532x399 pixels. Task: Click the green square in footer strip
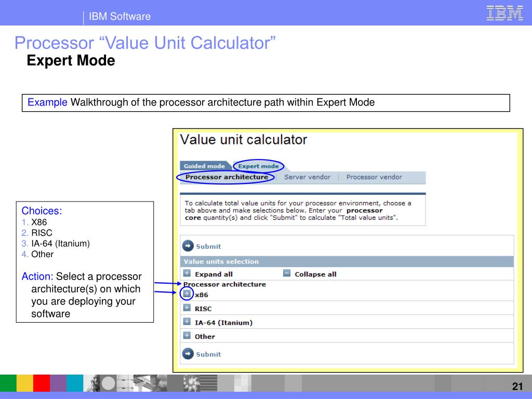(x=8, y=383)
